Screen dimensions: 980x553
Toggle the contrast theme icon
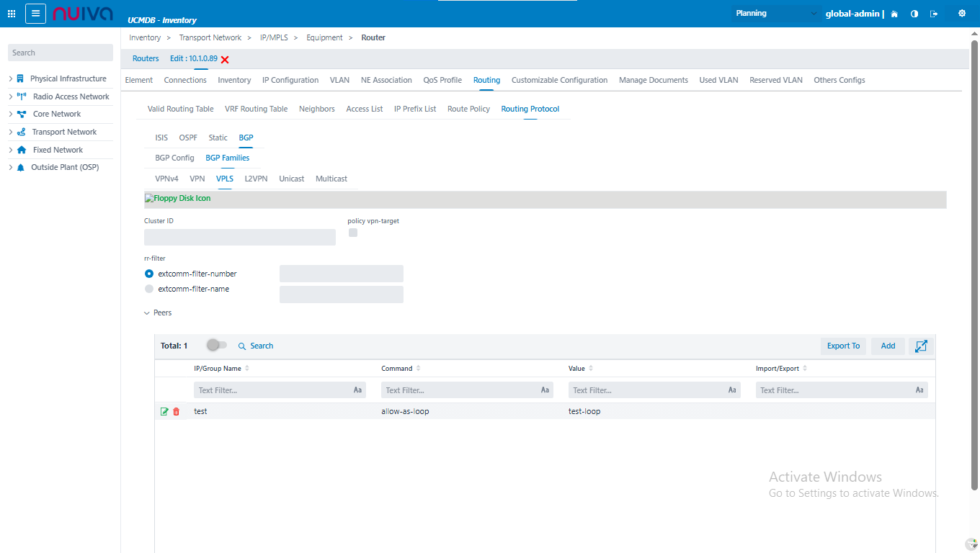click(x=914, y=14)
